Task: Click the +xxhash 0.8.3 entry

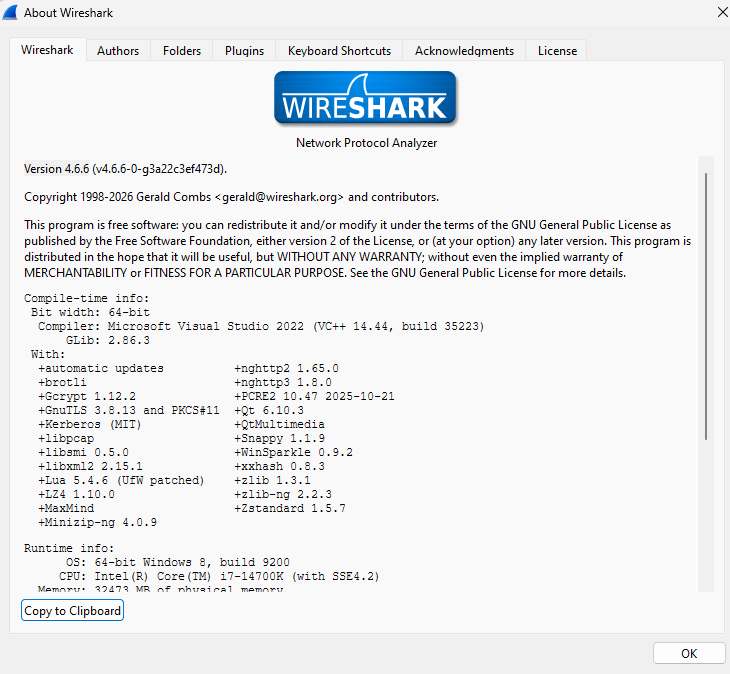Action: [x=279, y=466]
